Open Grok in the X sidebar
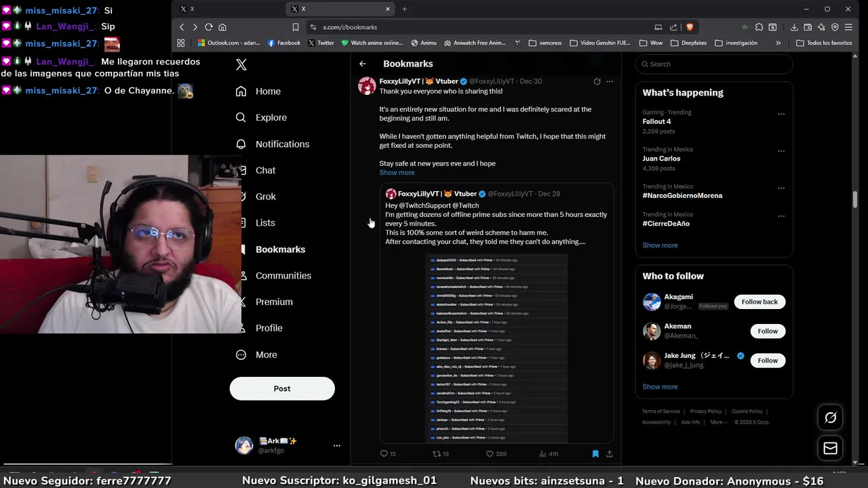This screenshot has height=488, width=868. point(259,197)
